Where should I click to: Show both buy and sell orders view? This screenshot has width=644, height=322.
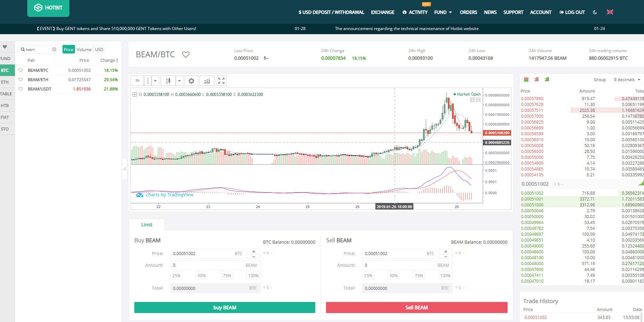(x=526, y=80)
